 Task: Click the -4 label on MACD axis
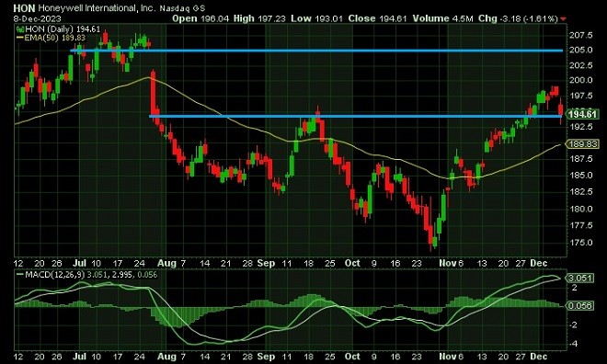pyautogui.click(x=574, y=344)
